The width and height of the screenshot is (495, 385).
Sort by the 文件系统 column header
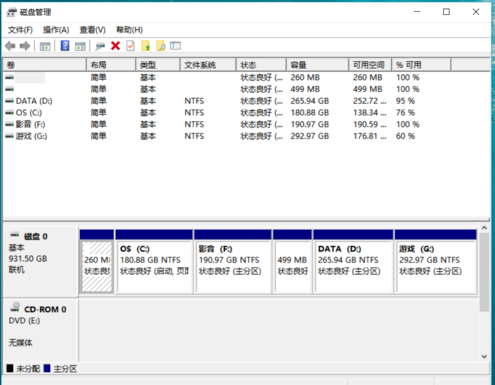click(208, 65)
